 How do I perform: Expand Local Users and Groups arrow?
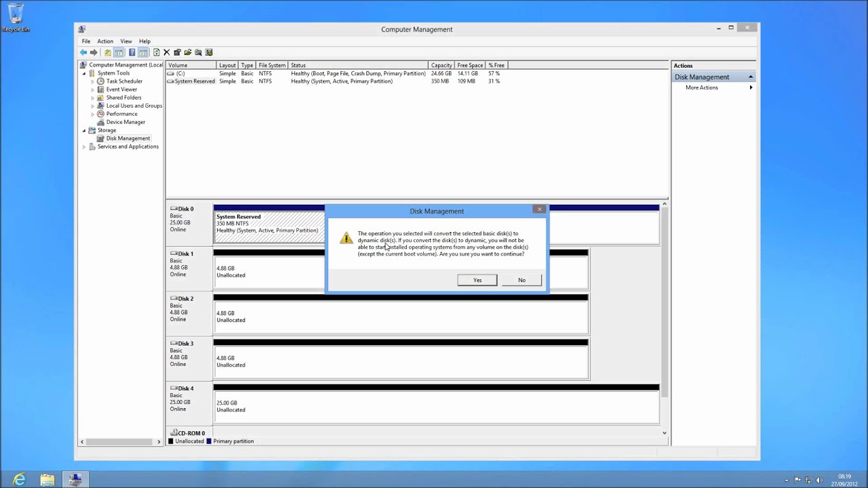[x=93, y=106]
